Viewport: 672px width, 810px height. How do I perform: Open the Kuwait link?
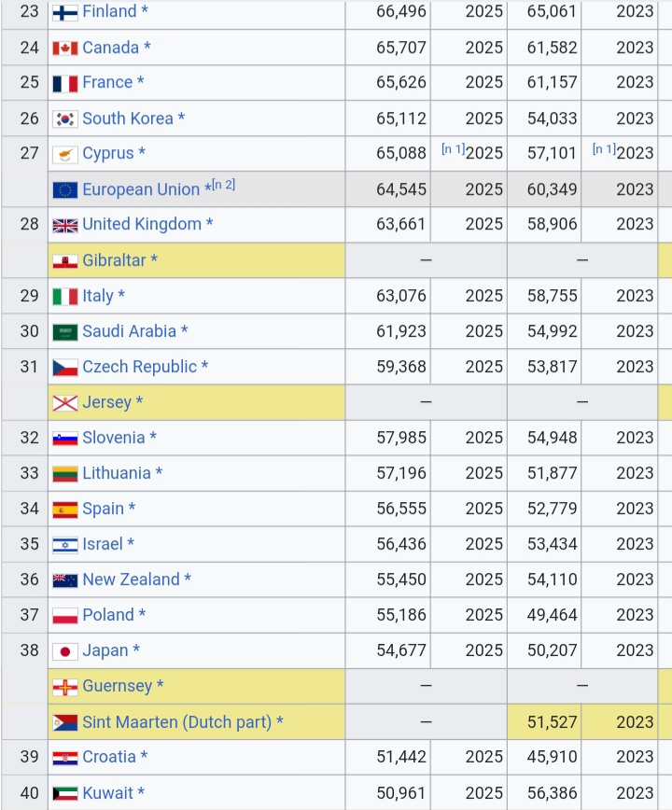(107, 792)
